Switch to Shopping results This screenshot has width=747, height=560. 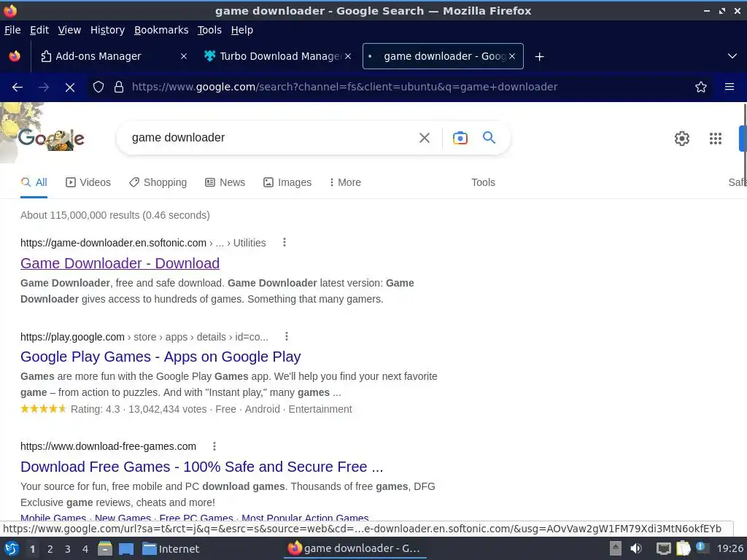click(158, 182)
